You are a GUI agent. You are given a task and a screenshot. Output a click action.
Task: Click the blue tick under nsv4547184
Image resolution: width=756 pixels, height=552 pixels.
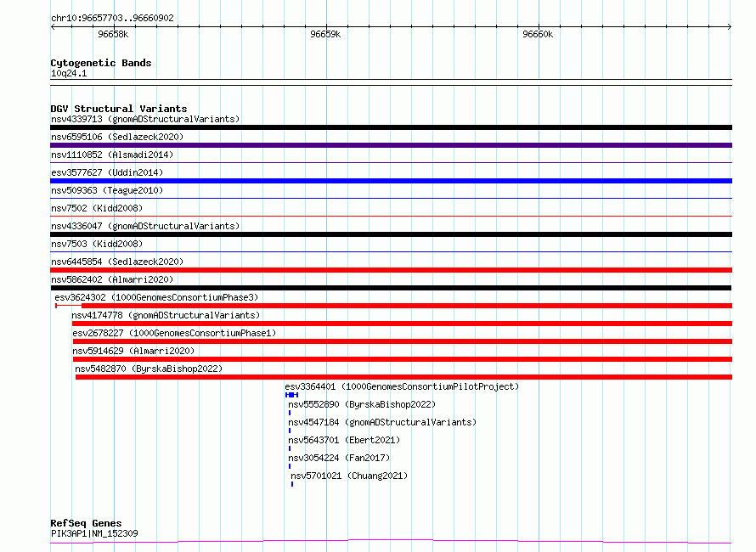(x=290, y=431)
